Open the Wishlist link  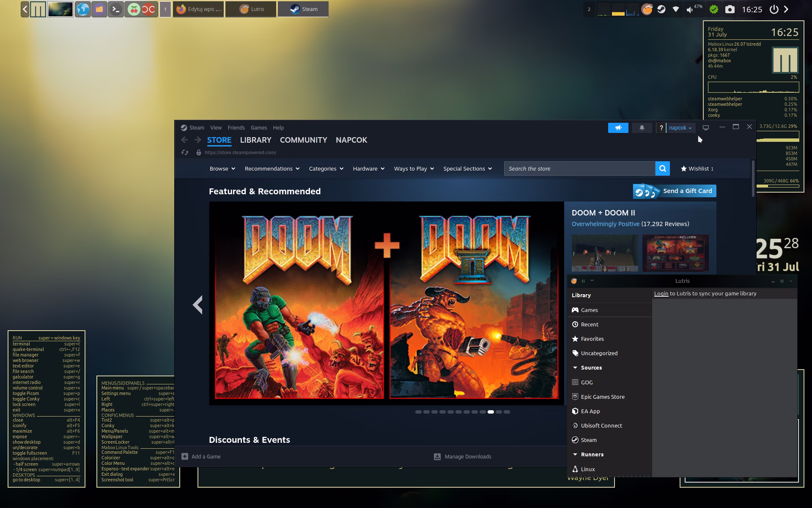point(698,168)
